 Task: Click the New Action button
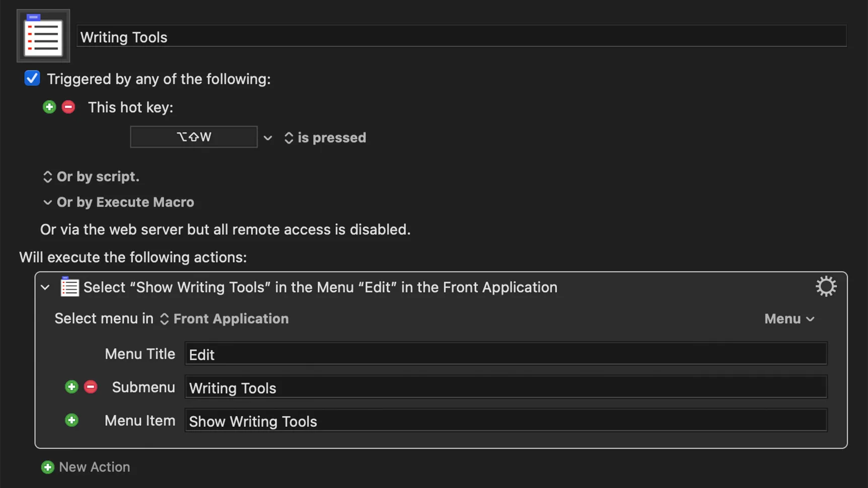[x=94, y=467]
